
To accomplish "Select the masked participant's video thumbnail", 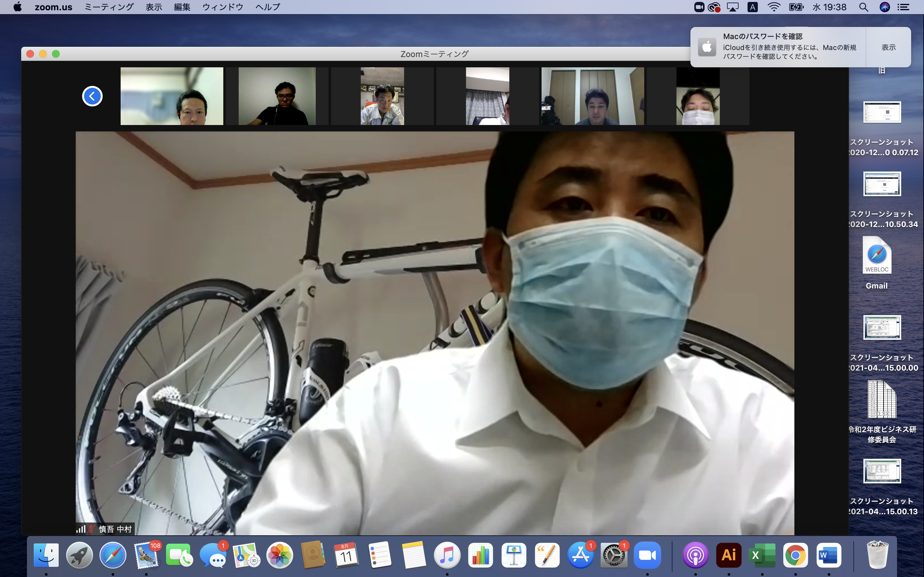I will [697, 96].
